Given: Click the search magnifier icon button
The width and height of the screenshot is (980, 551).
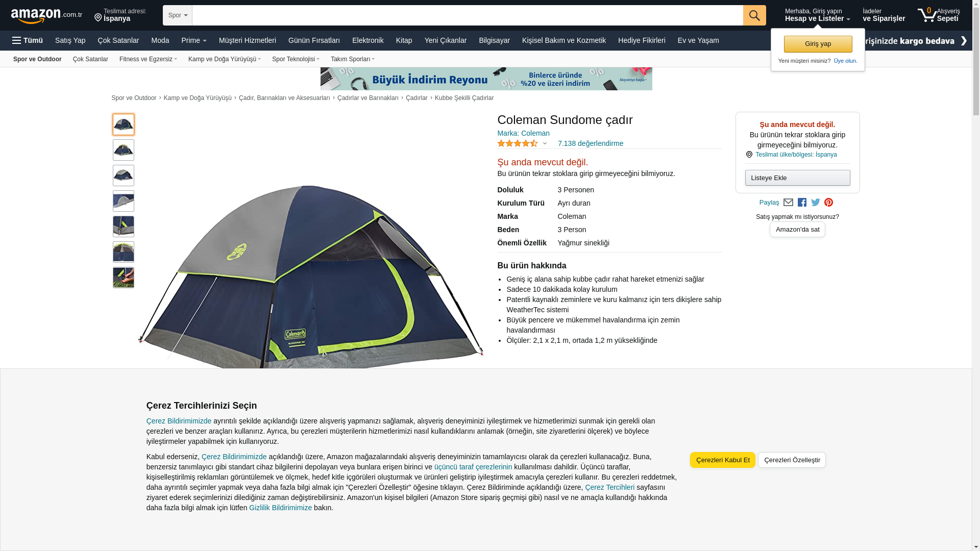Looking at the screenshot, I should [754, 15].
